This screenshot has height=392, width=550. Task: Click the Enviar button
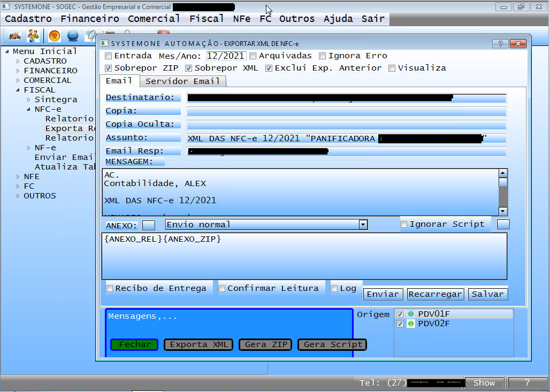(383, 294)
